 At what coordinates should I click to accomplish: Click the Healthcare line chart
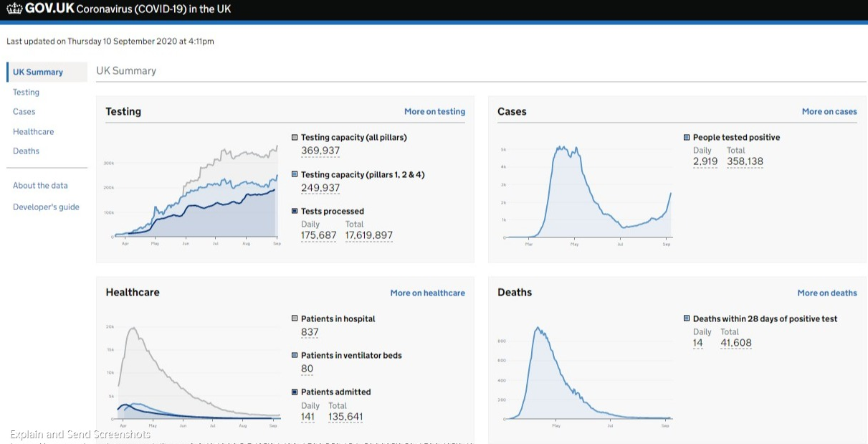tap(192, 374)
